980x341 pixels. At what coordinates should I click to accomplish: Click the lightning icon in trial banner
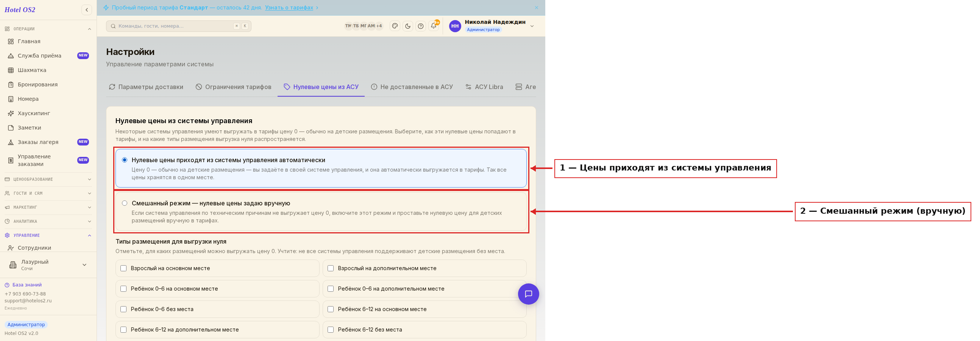(106, 8)
